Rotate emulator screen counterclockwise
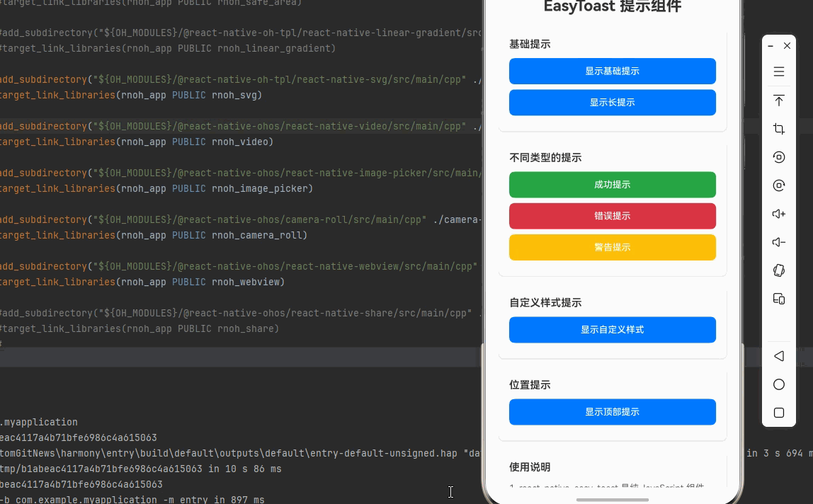 [779, 157]
